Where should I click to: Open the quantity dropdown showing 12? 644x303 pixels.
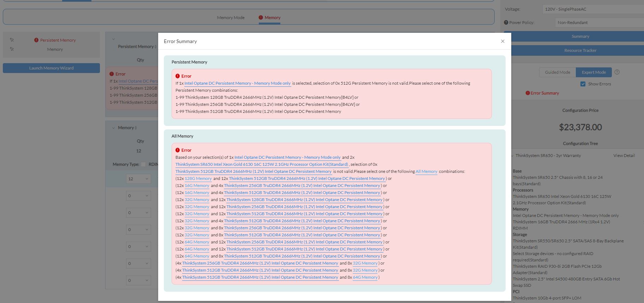138,179
